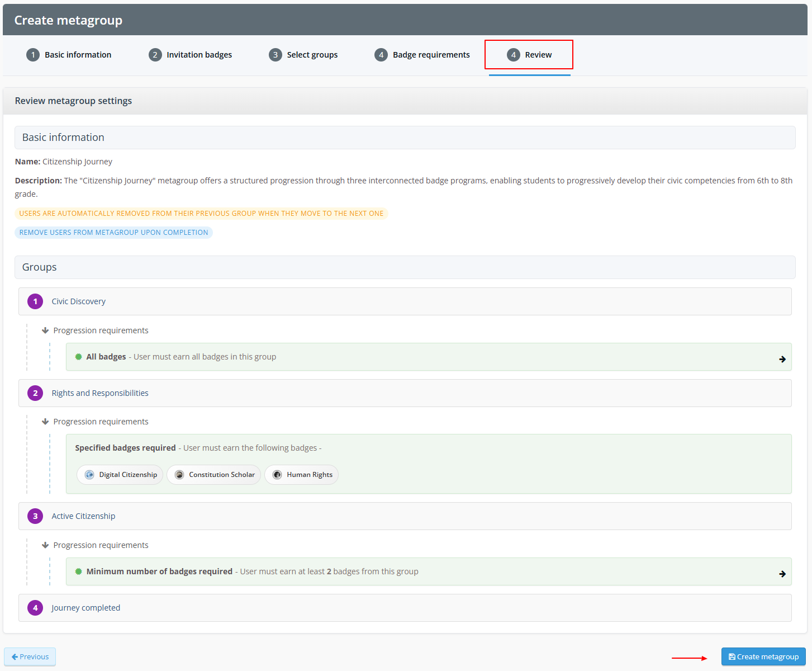
Task: Click the save icon on Create metagroup
Action: tap(732, 656)
